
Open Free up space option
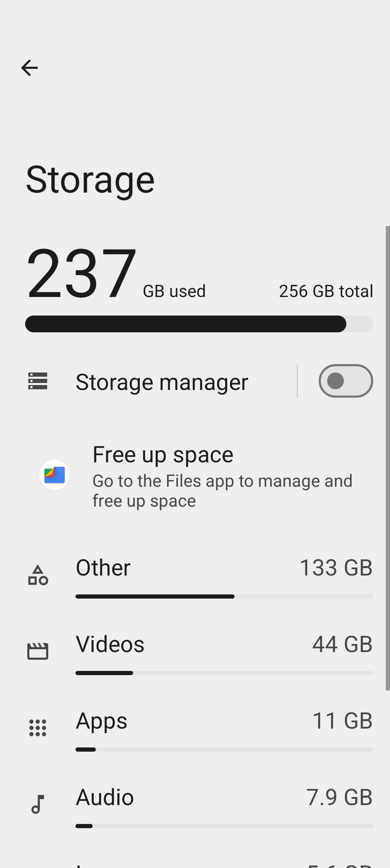(163, 455)
